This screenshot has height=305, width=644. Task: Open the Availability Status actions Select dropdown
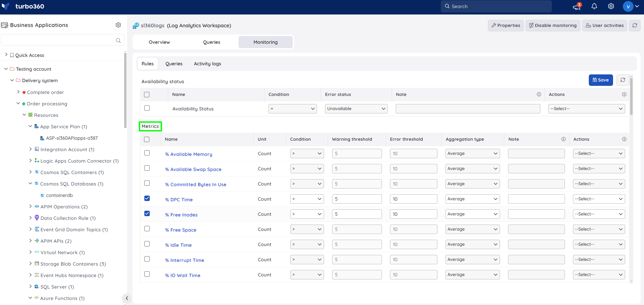click(587, 109)
